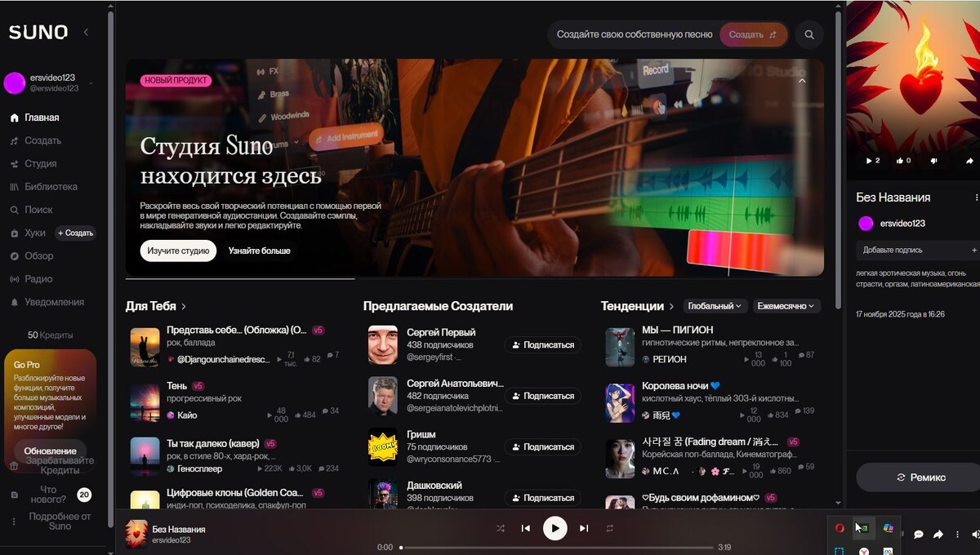Open three-dot menu beside Без Названия title
Viewport: 980px width, 555px height.
pyautogui.click(x=977, y=198)
